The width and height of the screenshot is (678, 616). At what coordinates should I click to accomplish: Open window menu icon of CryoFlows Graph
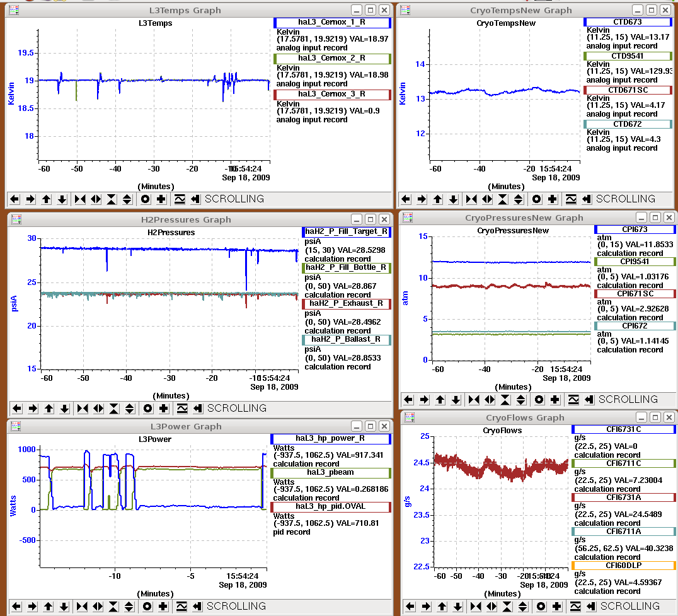410,417
